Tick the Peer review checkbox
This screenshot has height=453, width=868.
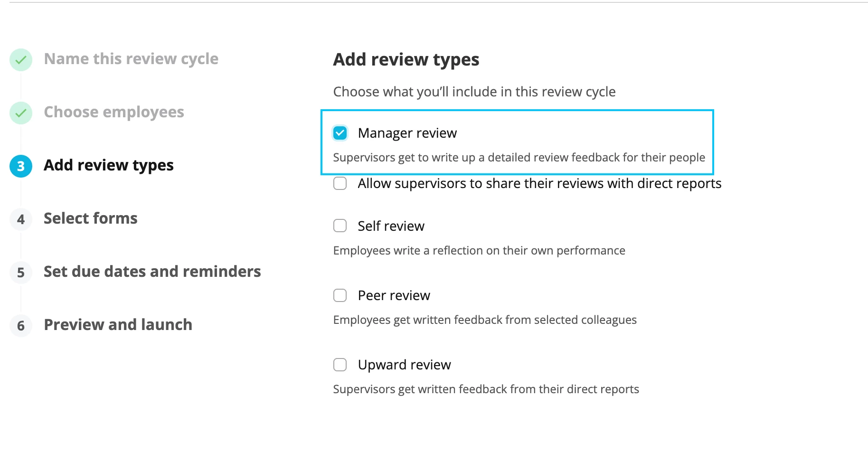pos(340,295)
